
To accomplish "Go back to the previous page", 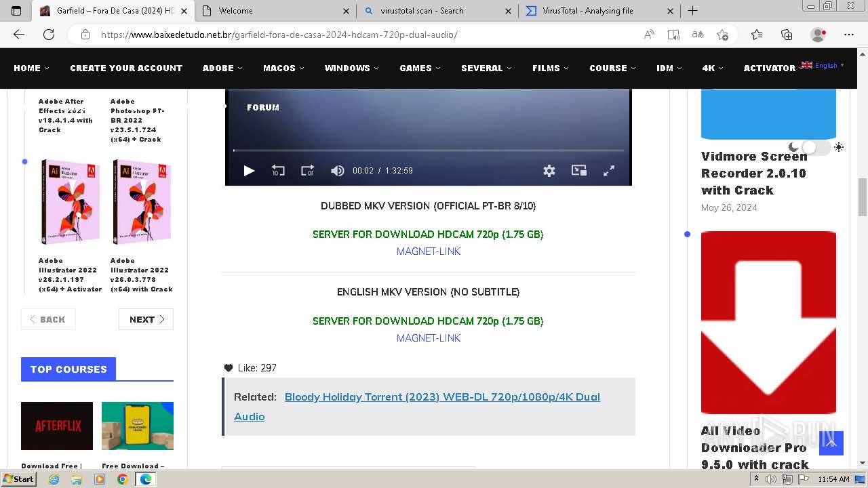I will [19, 35].
